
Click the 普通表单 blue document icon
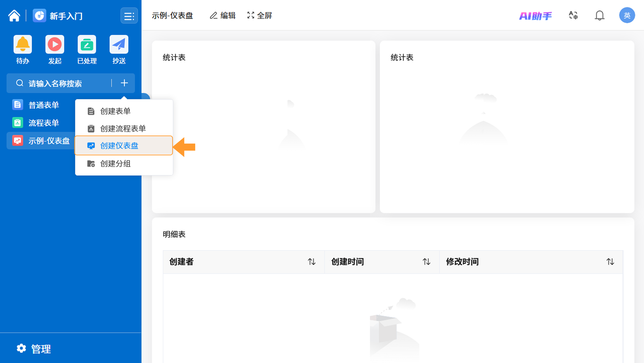pos(17,105)
